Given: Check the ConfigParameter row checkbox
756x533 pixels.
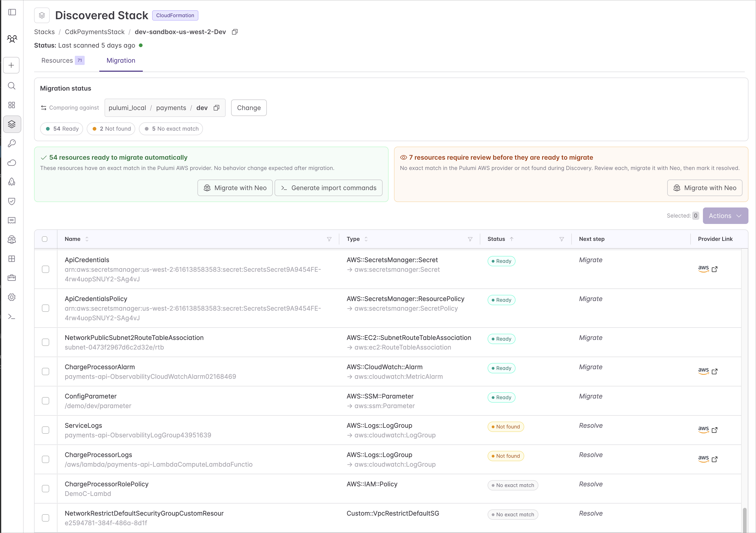Looking at the screenshot, I should (x=46, y=401).
